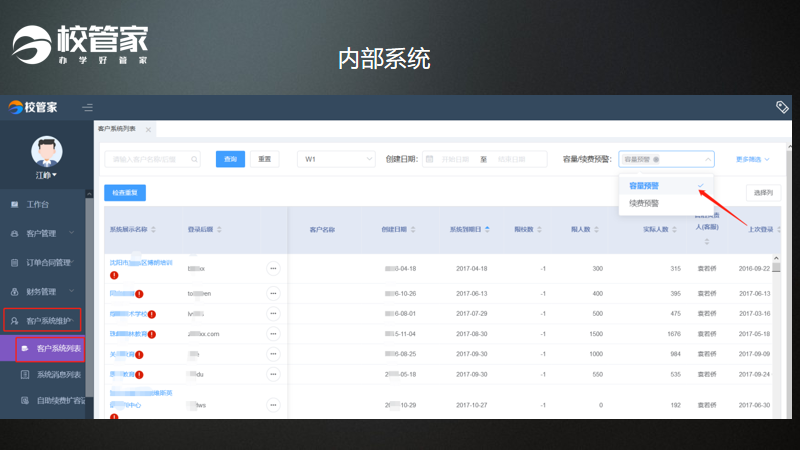
Task: Open the more menu for the 2017-06-13 expiry row
Action: click(273, 293)
